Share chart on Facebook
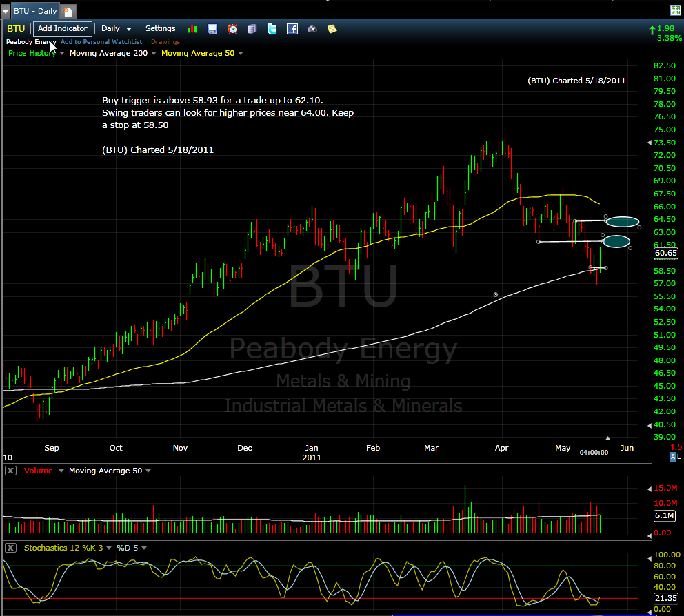This screenshot has height=616, width=684. point(292,29)
